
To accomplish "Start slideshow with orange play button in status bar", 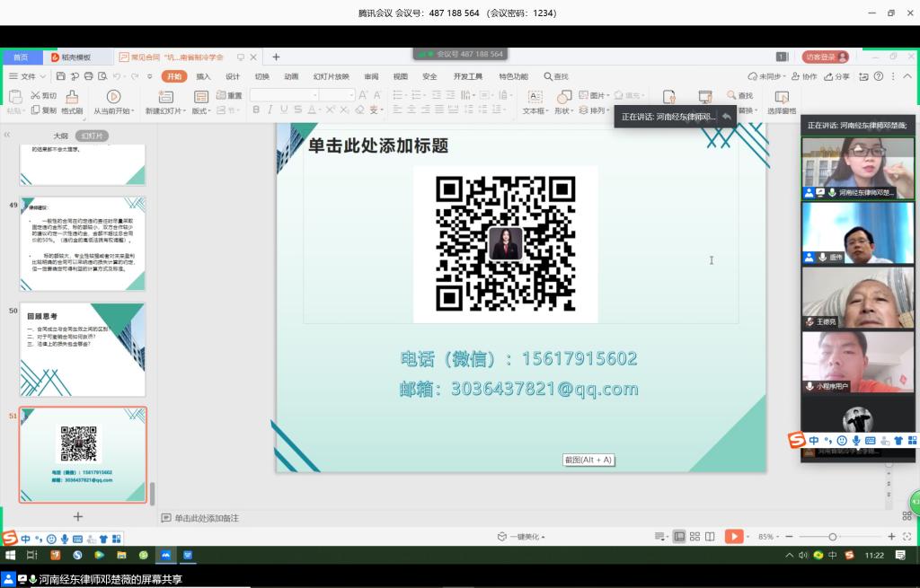I will click(x=734, y=537).
